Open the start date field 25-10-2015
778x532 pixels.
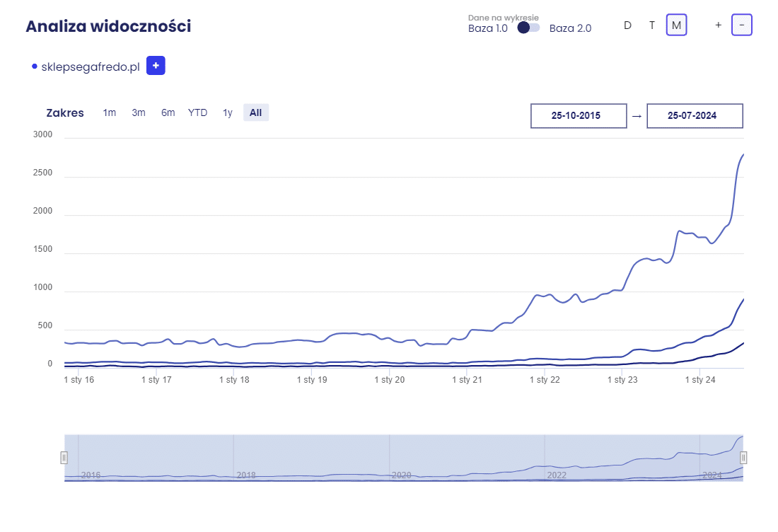tap(579, 115)
